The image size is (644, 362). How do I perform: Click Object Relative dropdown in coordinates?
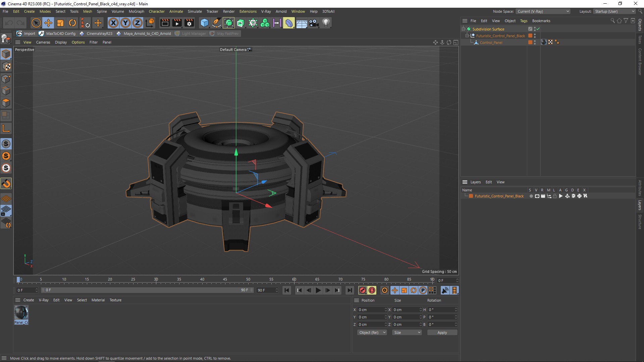(x=372, y=332)
